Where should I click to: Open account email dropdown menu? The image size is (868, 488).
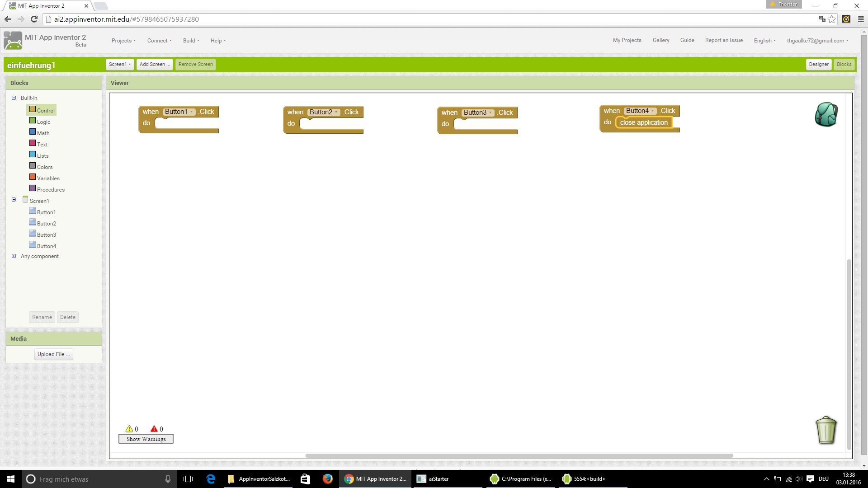click(817, 40)
